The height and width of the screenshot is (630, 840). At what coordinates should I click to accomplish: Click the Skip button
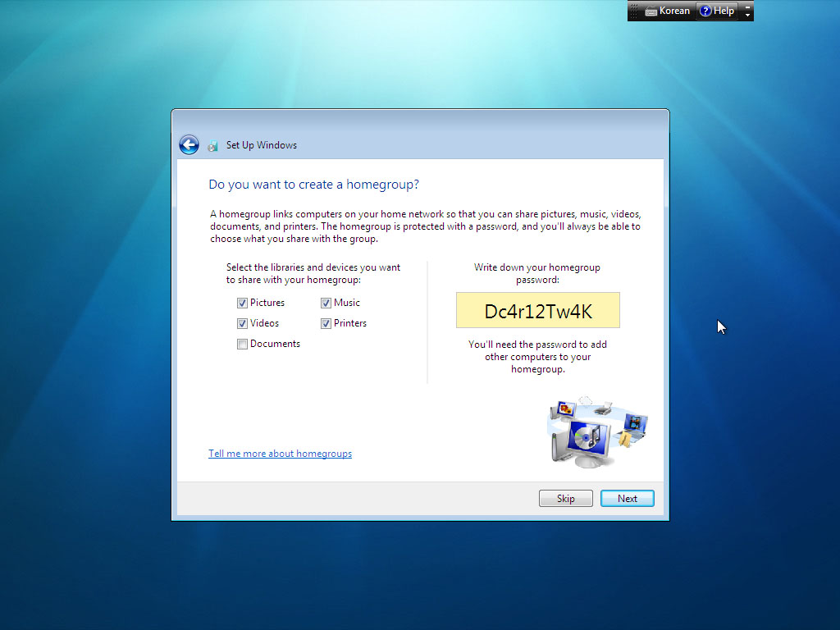pos(566,498)
